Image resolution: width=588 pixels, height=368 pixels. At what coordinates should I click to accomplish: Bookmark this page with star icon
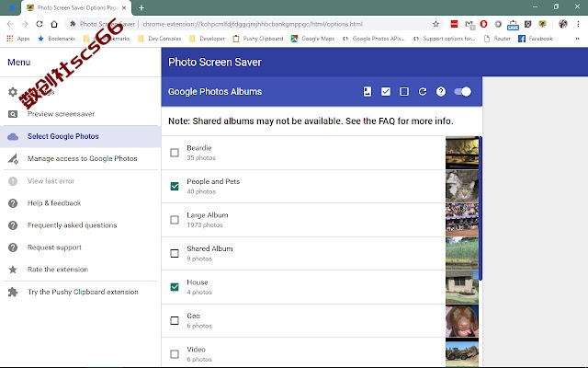click(x=435, y=24)
